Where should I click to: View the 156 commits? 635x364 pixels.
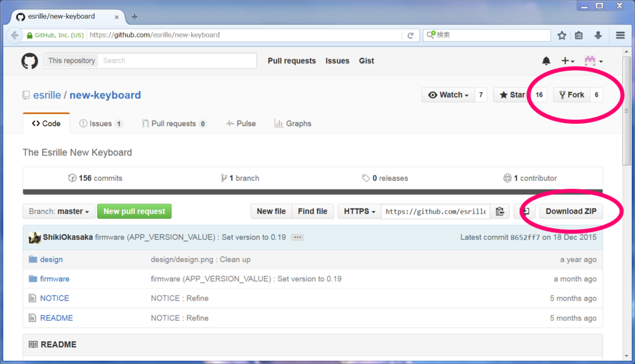click(95, 178)
